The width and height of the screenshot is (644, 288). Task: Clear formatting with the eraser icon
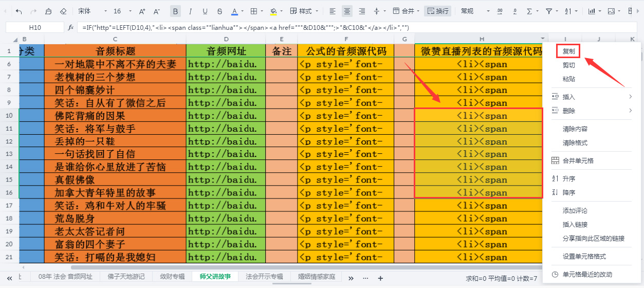[63, 11]
